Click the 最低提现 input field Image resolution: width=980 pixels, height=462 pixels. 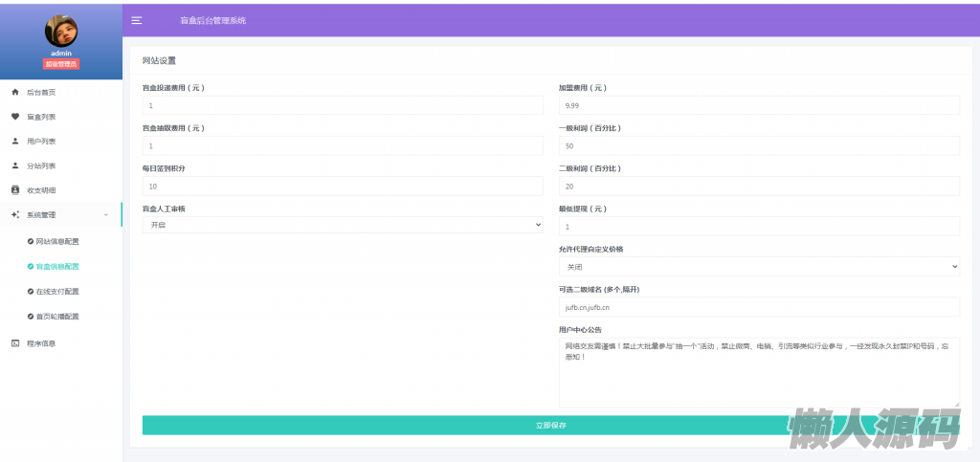point(759,226)
